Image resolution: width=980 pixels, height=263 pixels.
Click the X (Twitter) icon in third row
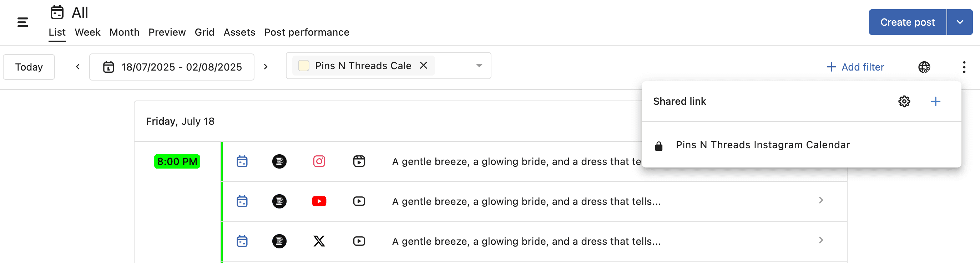coord(319,241)
